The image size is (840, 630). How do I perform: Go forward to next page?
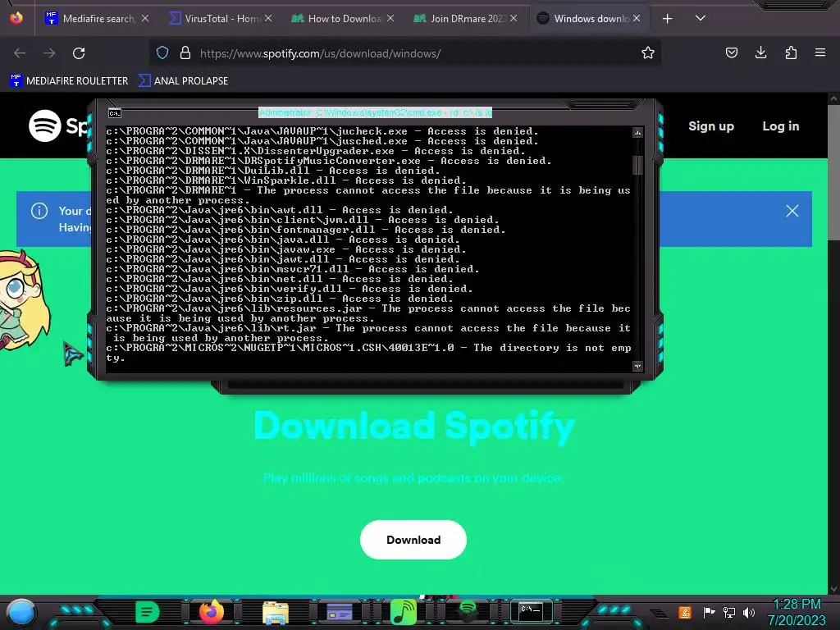click(49, 53)
